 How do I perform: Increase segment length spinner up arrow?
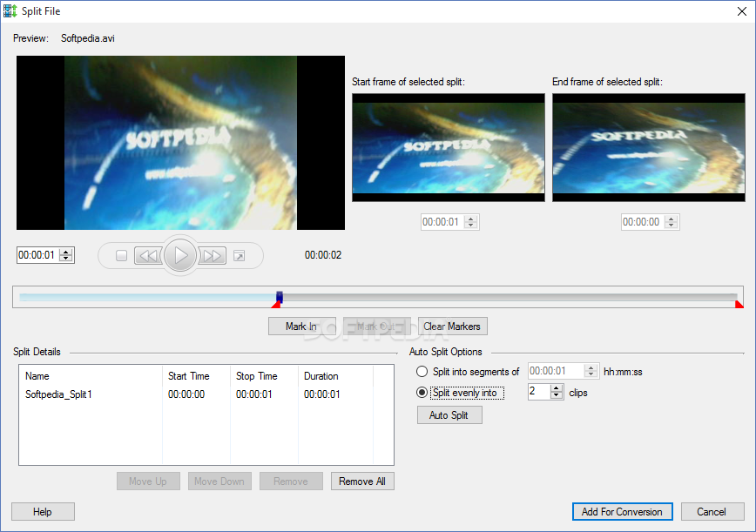coord(591,367)
